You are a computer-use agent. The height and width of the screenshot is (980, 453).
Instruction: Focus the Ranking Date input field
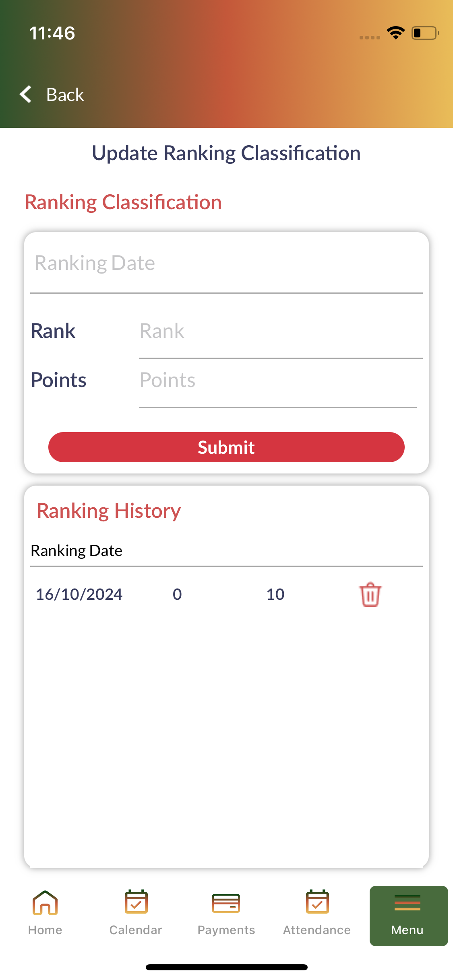[x=226, y=264]
